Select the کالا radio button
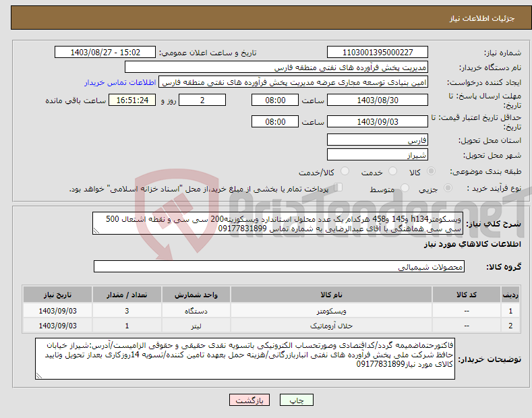This screenshot has width=532, height=418. point(431,171)
